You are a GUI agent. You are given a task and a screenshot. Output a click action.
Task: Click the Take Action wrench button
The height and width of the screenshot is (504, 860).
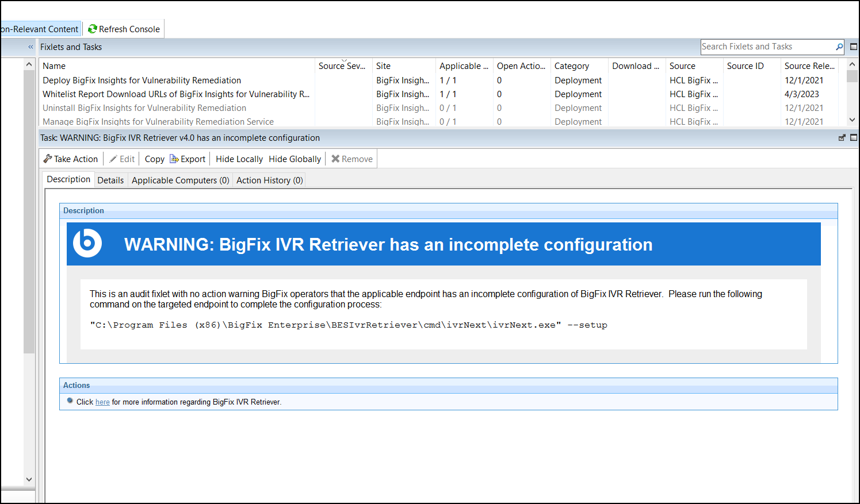(71, 159)
